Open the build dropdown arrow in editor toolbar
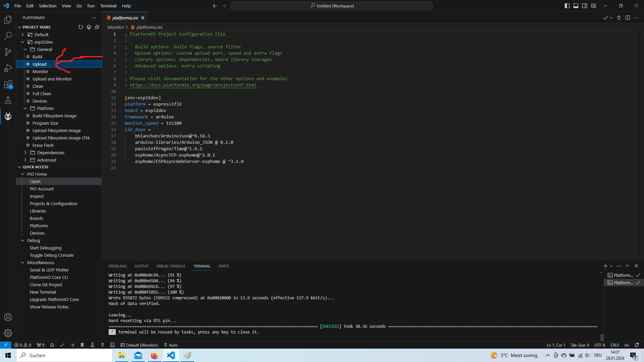644x362 pixels. [611, 18]
